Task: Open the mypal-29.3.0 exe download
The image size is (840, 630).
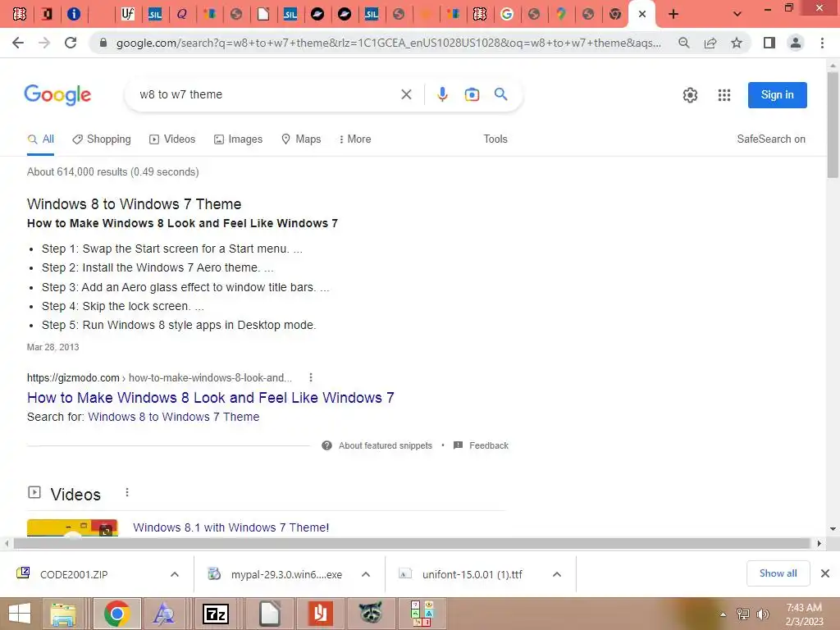Action: point(286,574)
